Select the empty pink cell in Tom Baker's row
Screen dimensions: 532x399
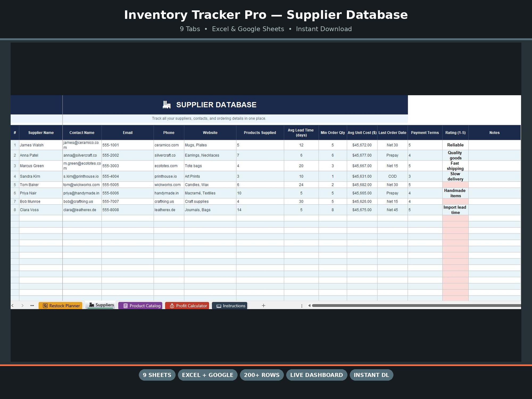(x=455, y=185)
